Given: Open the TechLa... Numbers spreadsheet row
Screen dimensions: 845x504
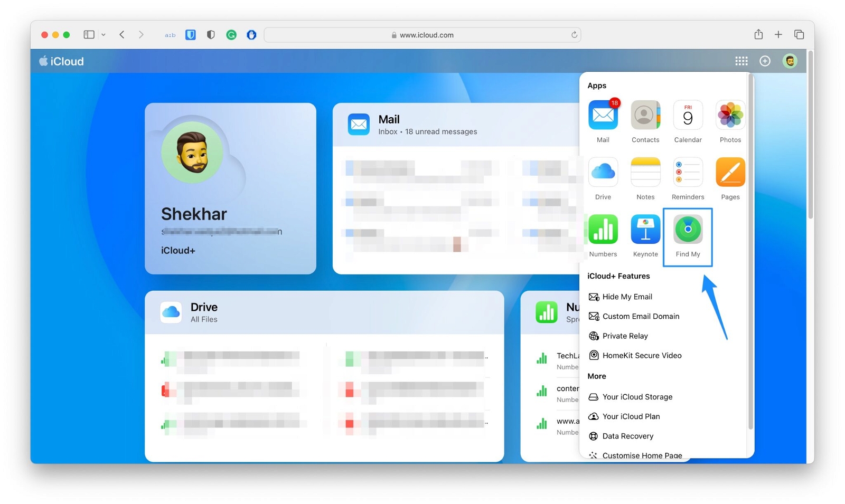Looking at the screenshot, I should (x=557, y=360).
